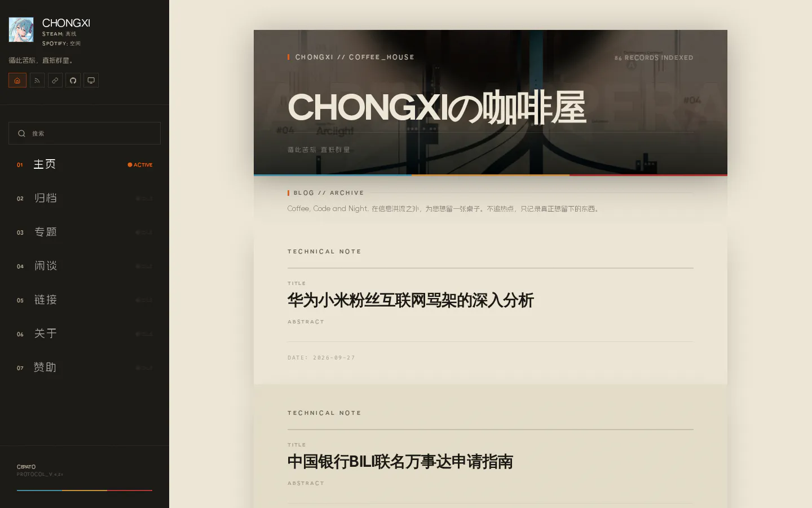Open the 02 归档 menu item
Image resolution: width=812 pixels, height=508 pixels.
(85, 198)
